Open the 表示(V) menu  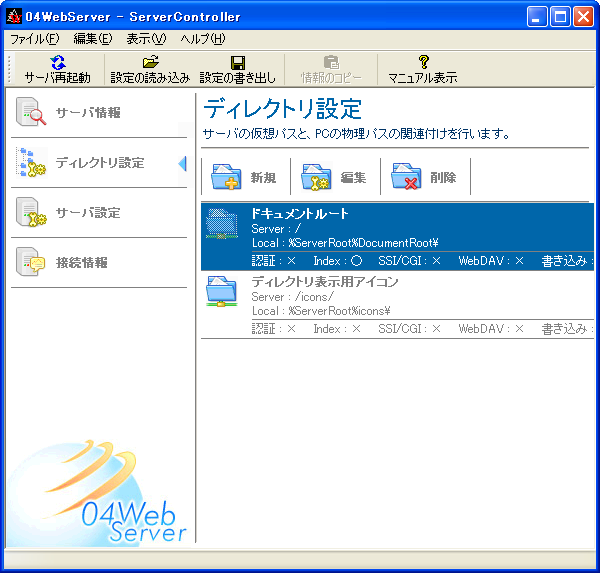146,39
